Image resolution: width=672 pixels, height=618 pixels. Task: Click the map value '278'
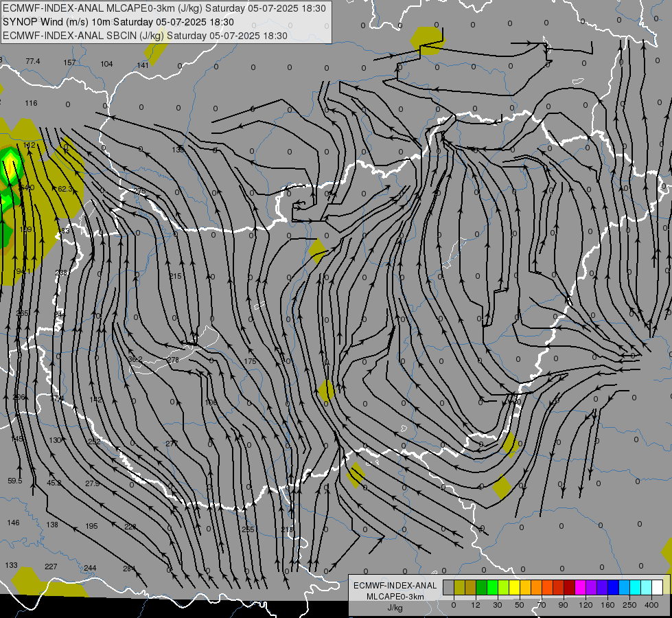pyautogui.click(x=173, y=360)
